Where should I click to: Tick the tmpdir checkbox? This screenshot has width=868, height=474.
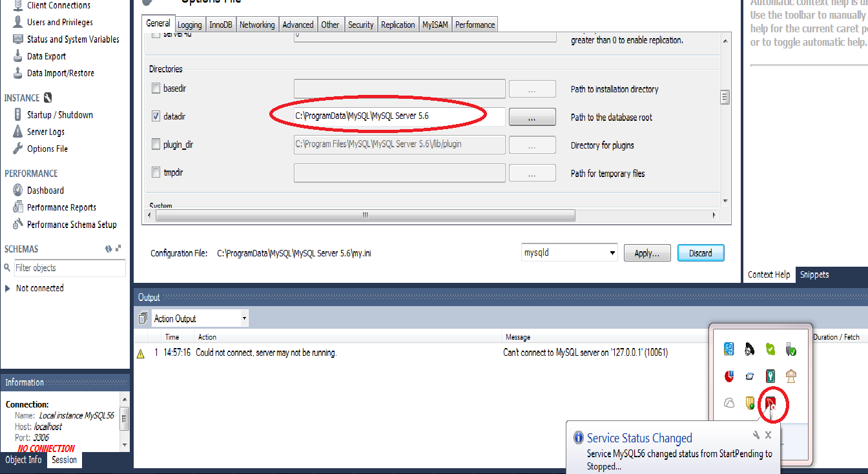(x=156, y=172)
